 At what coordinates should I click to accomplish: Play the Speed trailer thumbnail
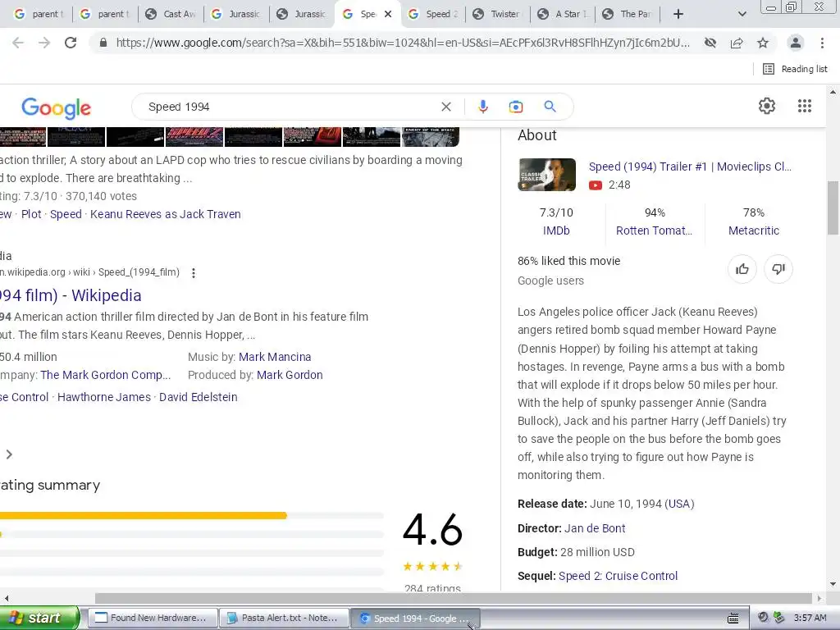point(546,175)
